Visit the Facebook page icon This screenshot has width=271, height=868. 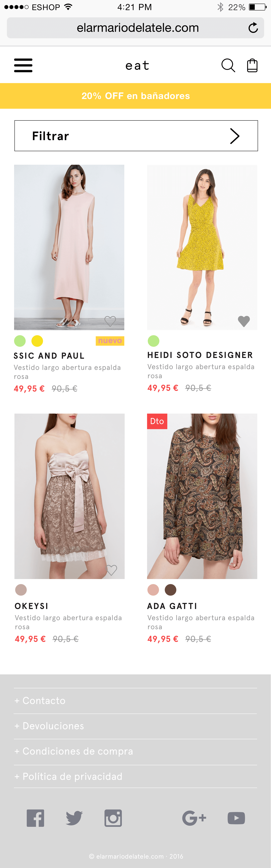pos(35,818)
